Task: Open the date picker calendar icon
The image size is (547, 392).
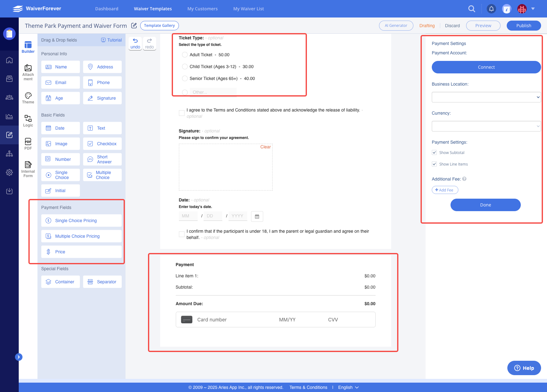Action: coord(257,216)
